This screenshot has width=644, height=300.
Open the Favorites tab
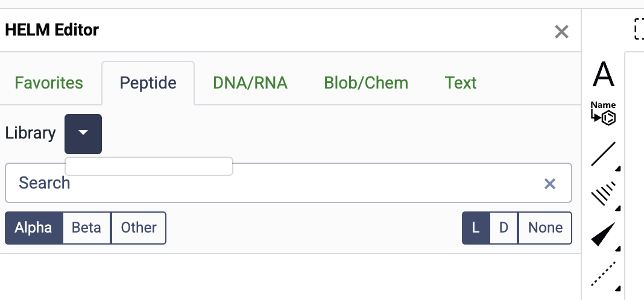tap(49, 83)
